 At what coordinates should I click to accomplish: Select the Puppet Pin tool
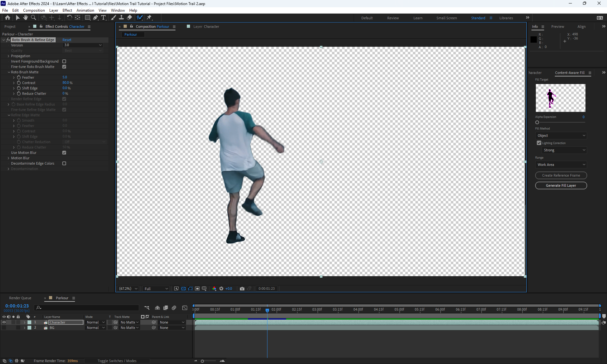(x=149, y=18)
